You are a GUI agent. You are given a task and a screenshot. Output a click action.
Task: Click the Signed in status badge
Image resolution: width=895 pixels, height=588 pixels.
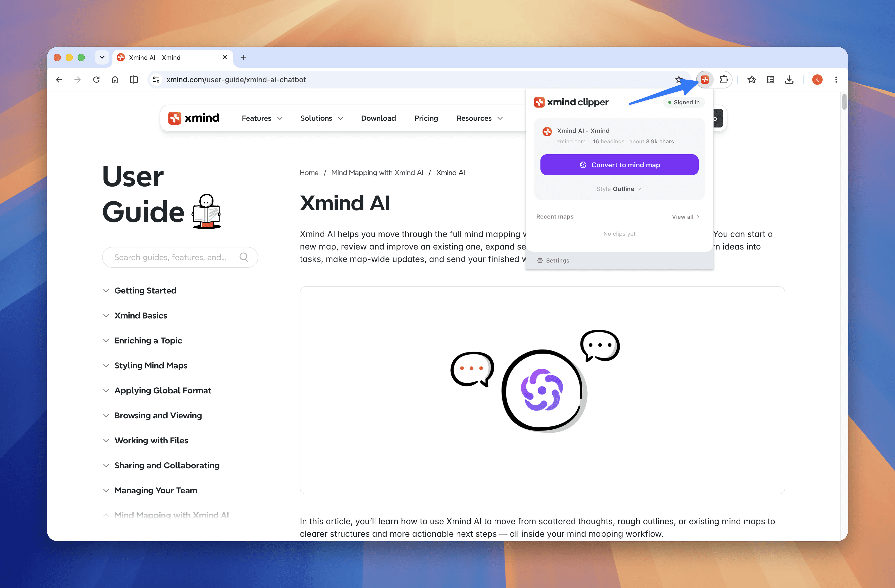[x=683, y=102]
